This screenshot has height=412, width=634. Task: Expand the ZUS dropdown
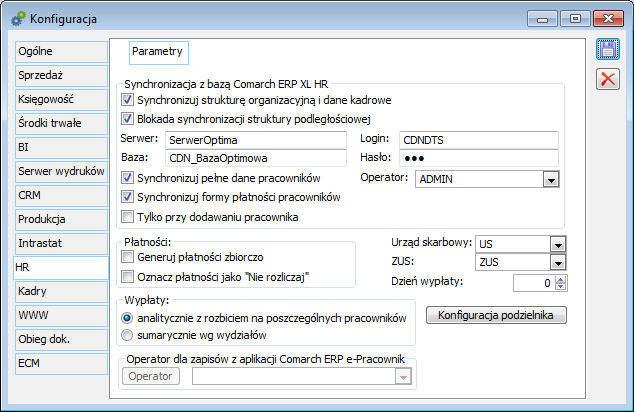[558, 262]
